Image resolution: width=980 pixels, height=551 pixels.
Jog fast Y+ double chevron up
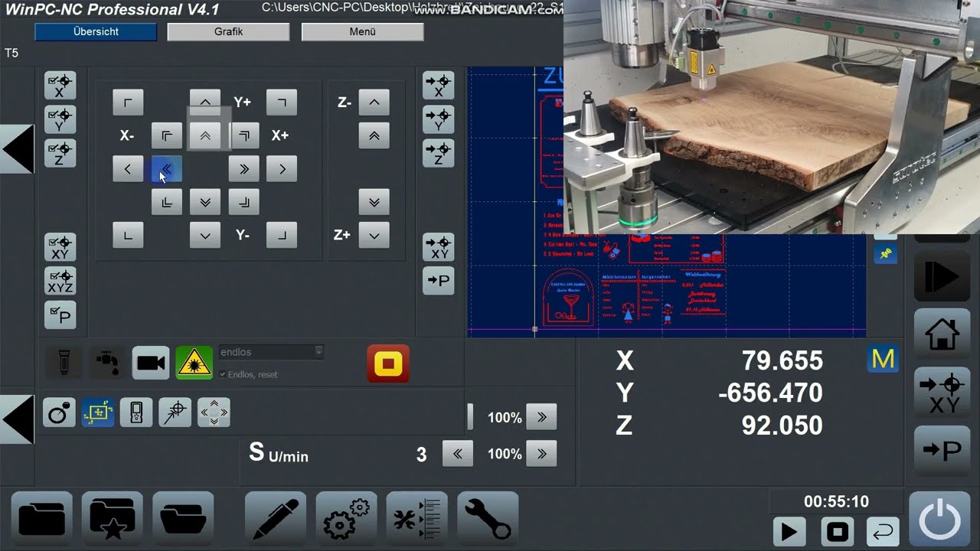pyautogui.click(x=205, y=135)
